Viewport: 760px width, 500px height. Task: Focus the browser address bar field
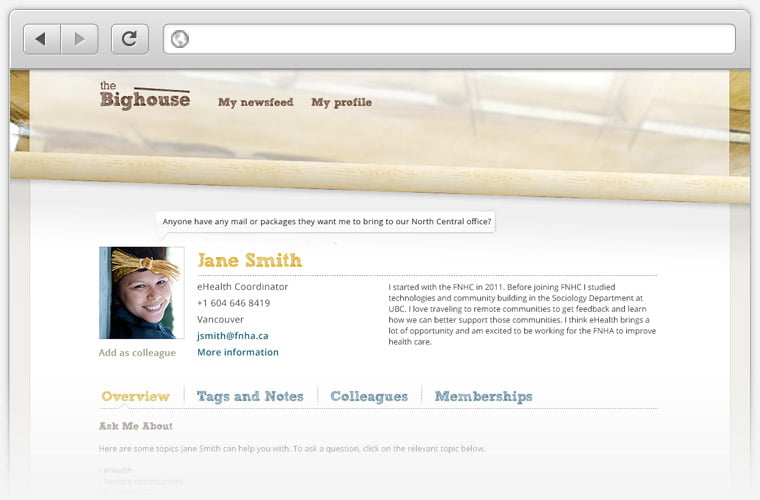tap(449, 39)
